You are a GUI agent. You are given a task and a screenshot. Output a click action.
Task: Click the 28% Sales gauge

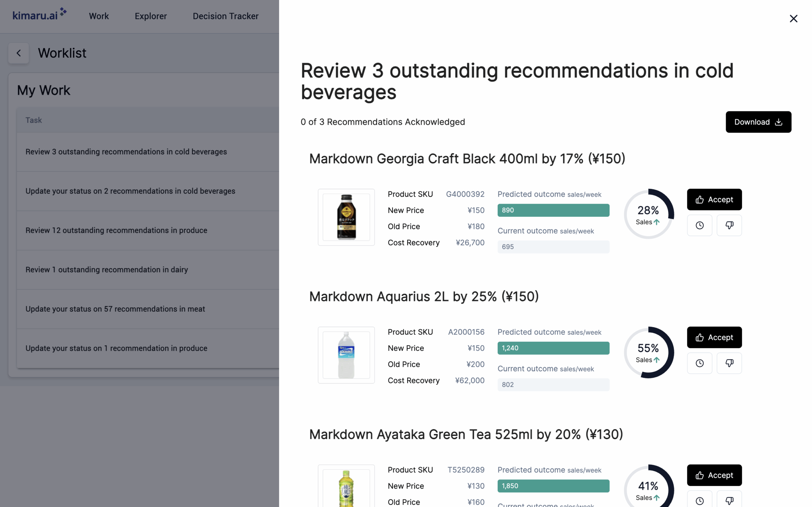648,214
